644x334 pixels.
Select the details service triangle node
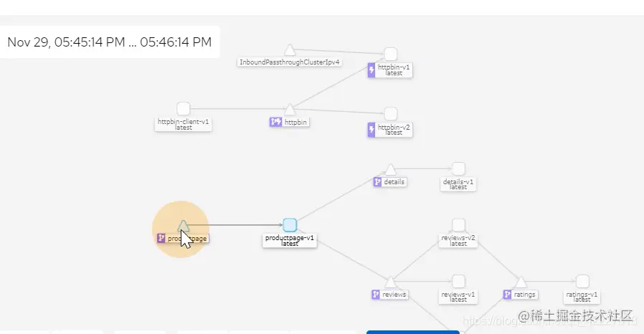pos(390,169)
